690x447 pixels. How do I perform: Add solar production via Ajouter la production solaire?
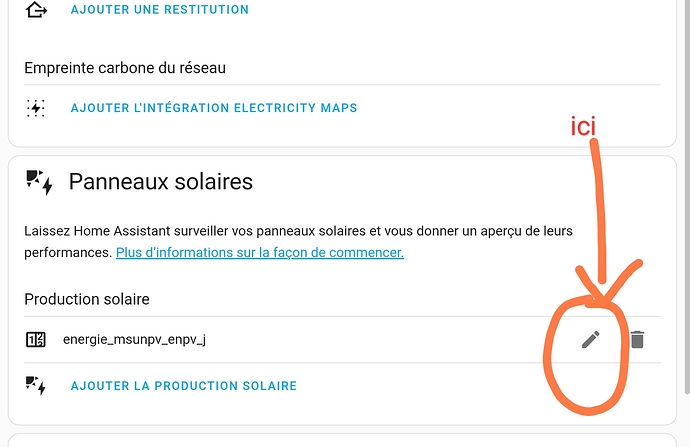184,386
